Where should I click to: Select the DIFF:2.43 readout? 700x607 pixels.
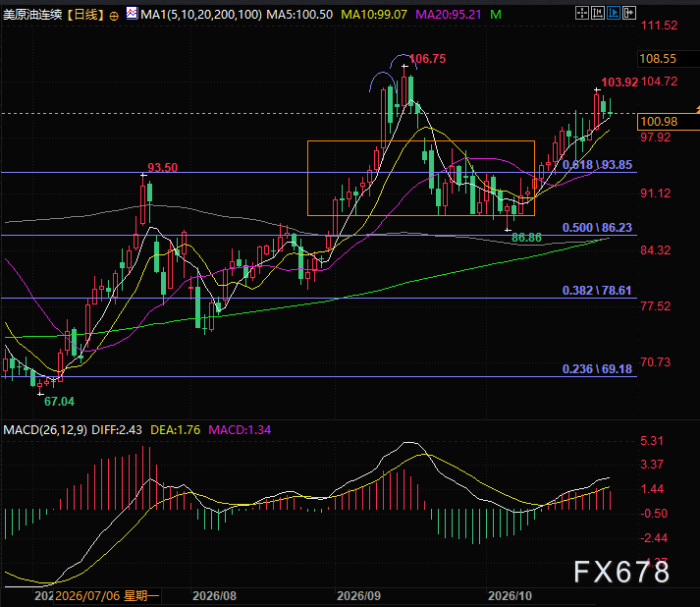[117, 430]
